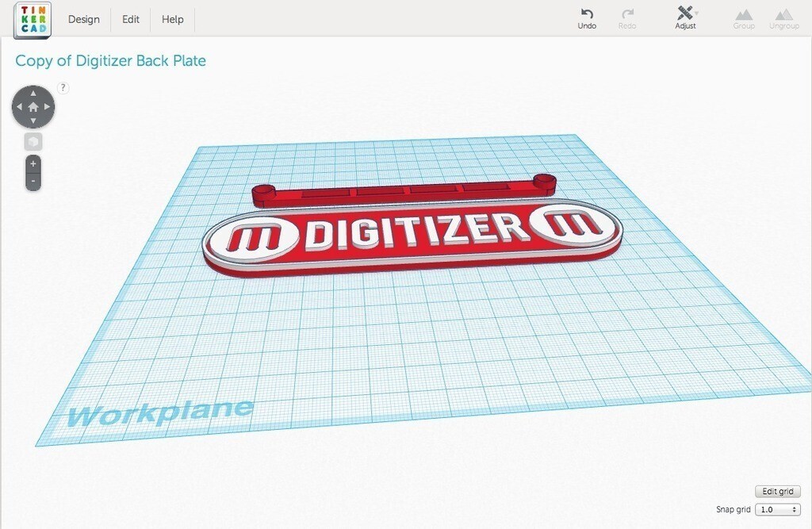Reset to home view

(x=33, y=107)
